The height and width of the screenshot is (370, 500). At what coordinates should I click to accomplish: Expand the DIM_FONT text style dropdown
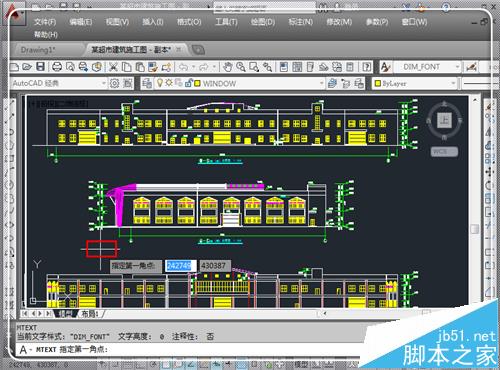pyautogui.click(x=457, y=67)
